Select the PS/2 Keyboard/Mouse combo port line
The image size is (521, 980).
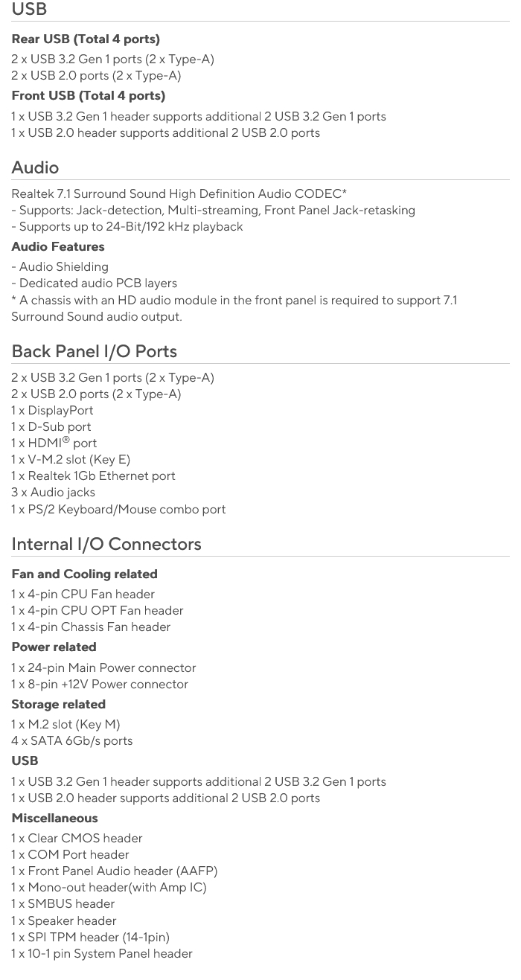[118, 509]
